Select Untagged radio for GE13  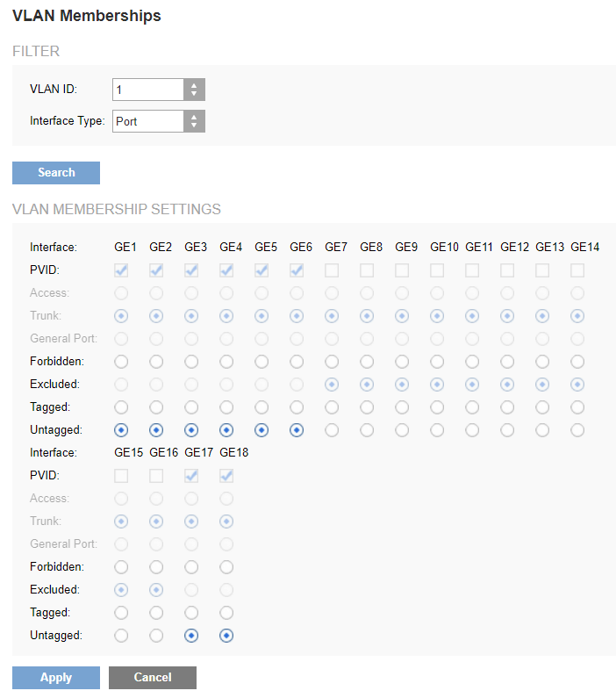coord(542,430)
